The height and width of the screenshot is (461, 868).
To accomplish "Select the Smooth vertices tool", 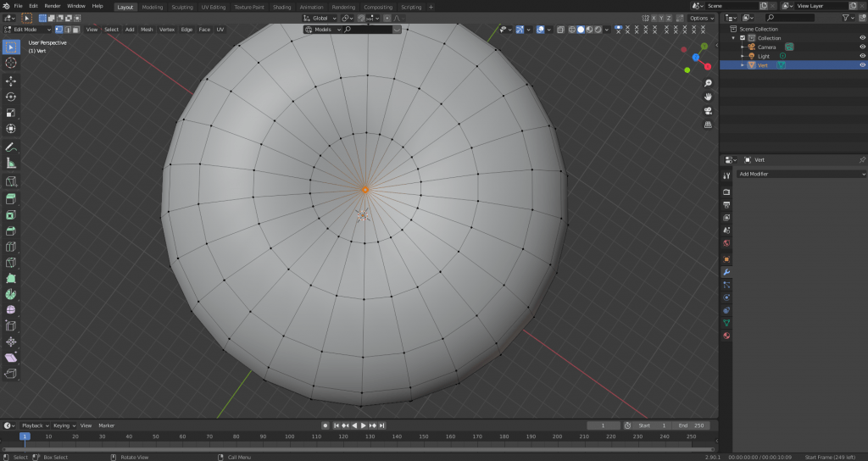I will (x=11, y=310).
